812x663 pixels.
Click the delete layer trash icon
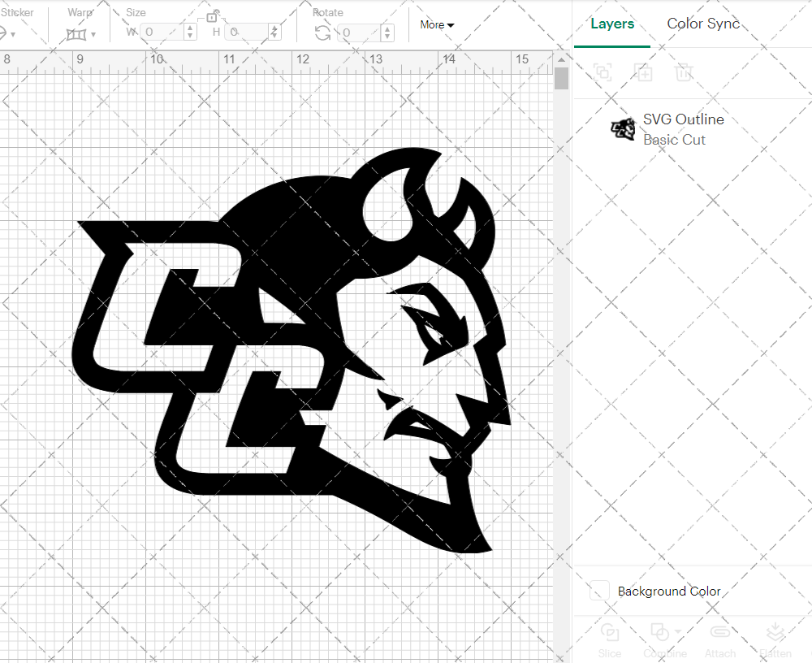pos(685,72)
